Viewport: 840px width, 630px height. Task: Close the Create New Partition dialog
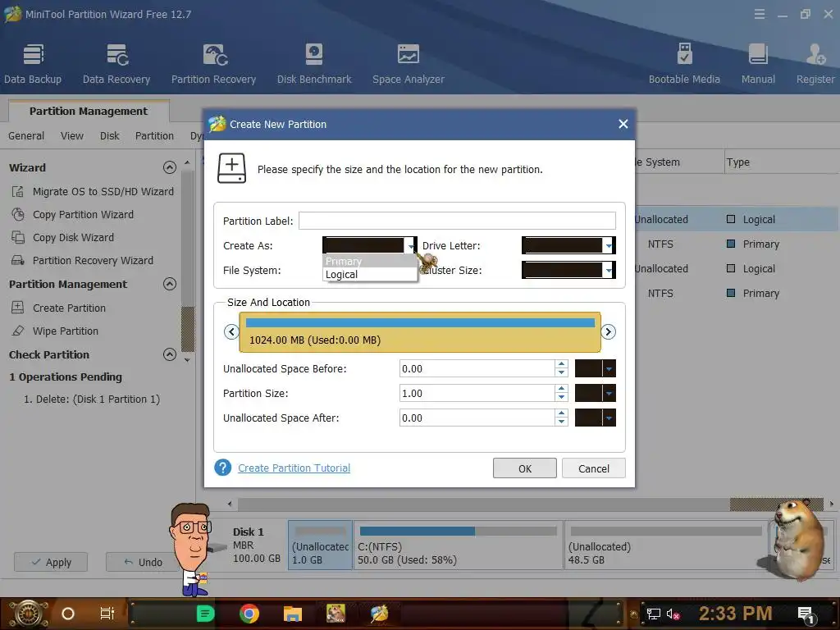623,125
